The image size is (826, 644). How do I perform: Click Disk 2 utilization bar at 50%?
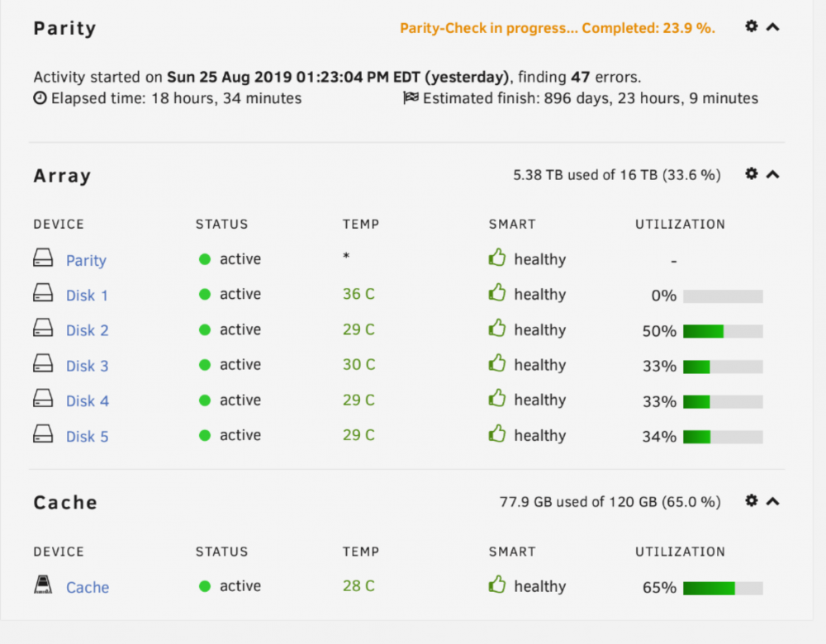coord(723,331)
